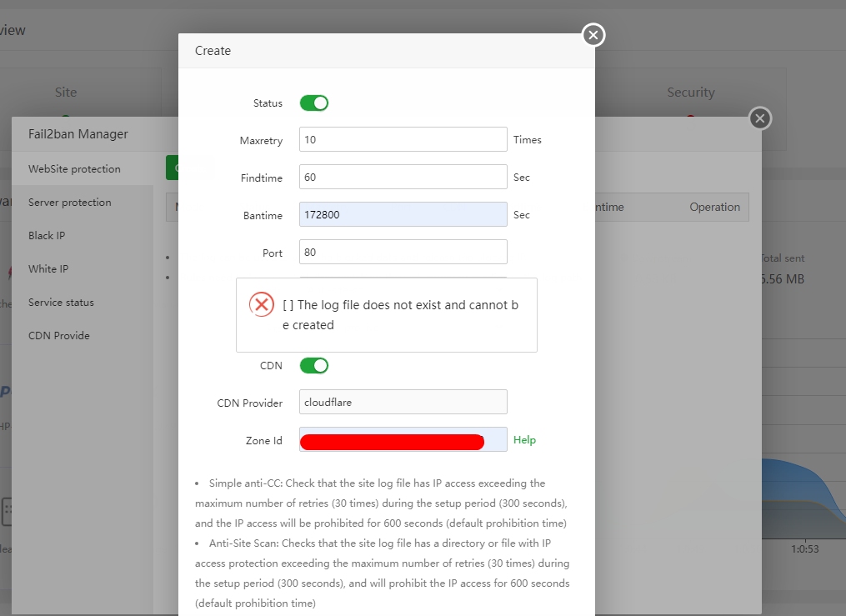Screen dimensions: 846x616
Task: Select Black IP in sidebar
Action: (x=47, y=235)
